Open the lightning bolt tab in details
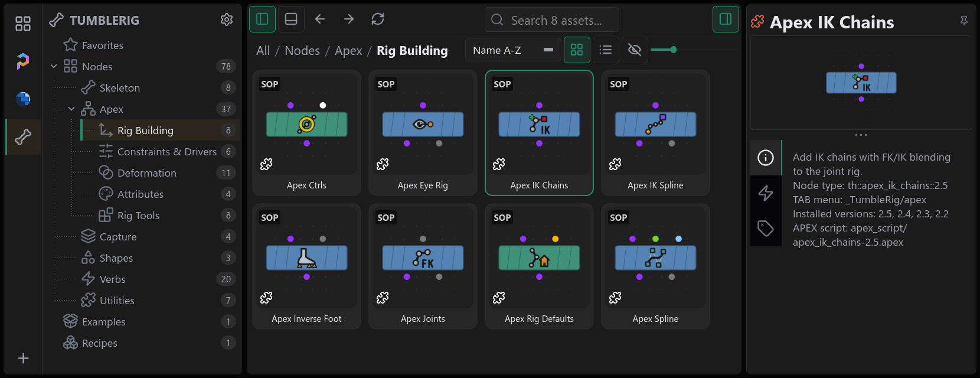Screen dimensions: 980x378 766,193
